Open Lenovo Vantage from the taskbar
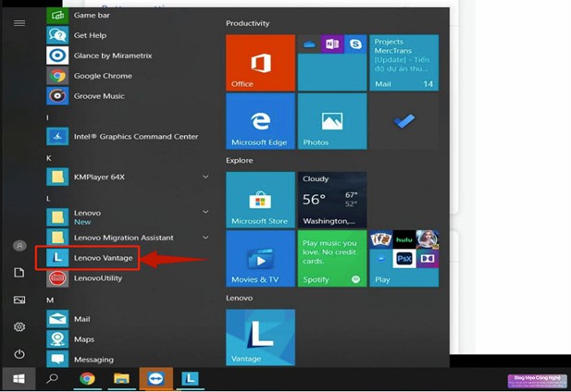The image size is (571, 392). [190, 378]
